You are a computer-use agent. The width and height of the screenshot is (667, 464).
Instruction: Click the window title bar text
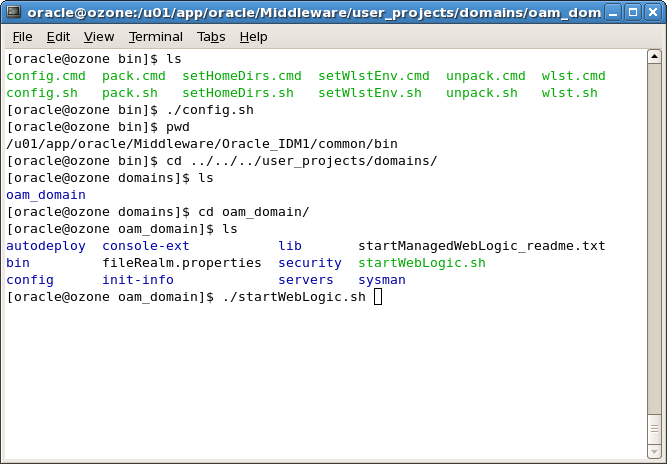pyautogui.click(x=314, y=12)
